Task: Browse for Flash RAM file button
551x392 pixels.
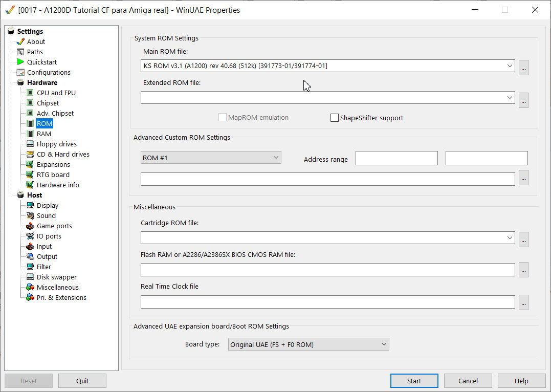Action: click(x=523, y=270)
